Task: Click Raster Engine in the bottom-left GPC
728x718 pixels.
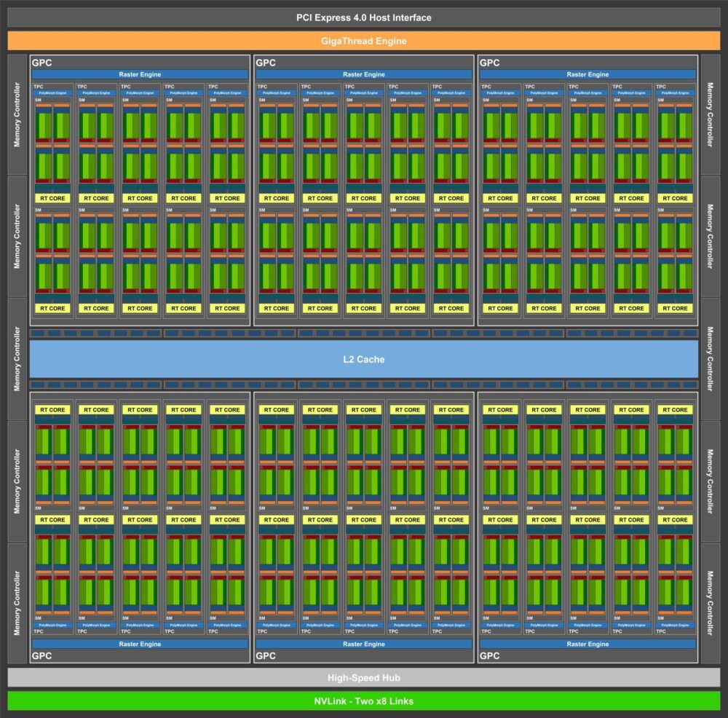Action: pyautogui.click(x=140, y=644)
